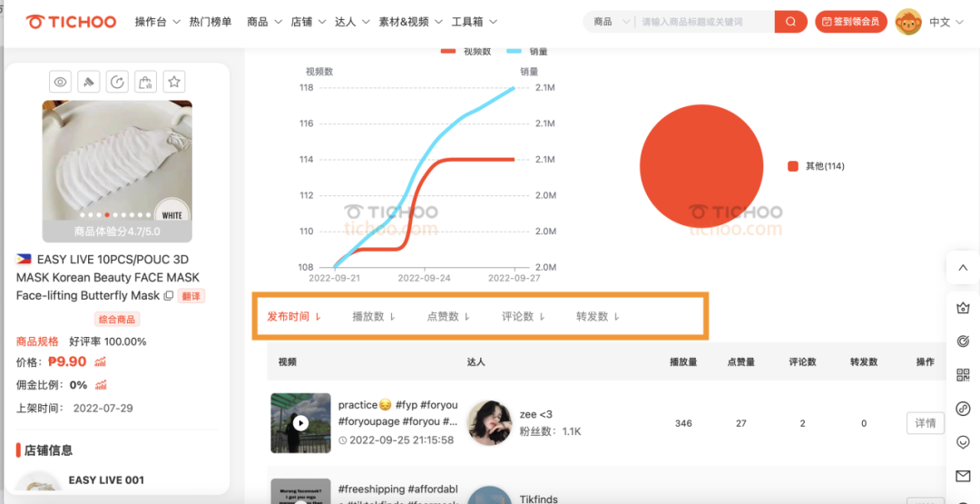Click the play count 346 cell
Image resolution: width=980 pixels, height=504 pixels.
click(x=683, y=423)
